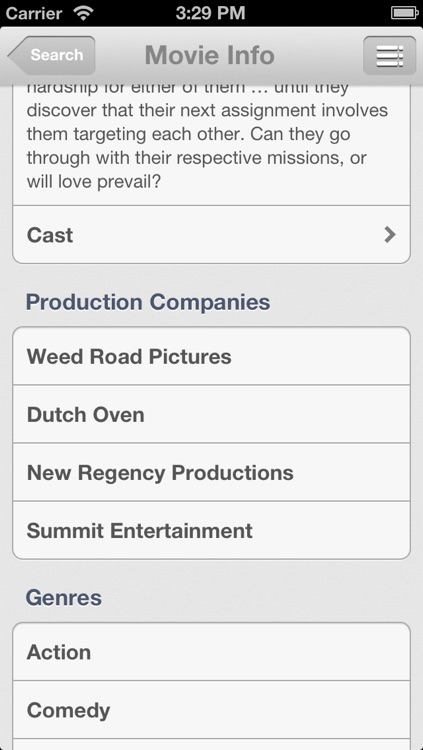Choose the Comedy genre
The width and height of the screenshot is (423, 750).
212,710
